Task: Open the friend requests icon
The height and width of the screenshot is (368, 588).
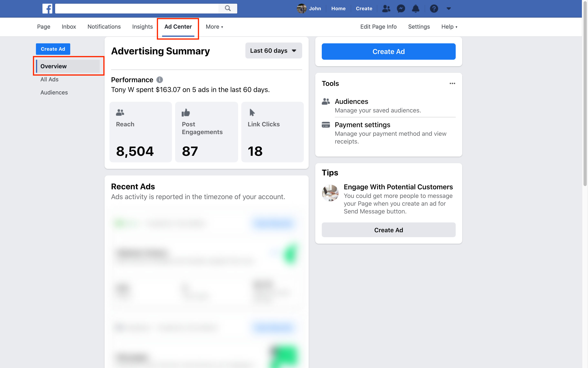Action: [x=386, y=9]
